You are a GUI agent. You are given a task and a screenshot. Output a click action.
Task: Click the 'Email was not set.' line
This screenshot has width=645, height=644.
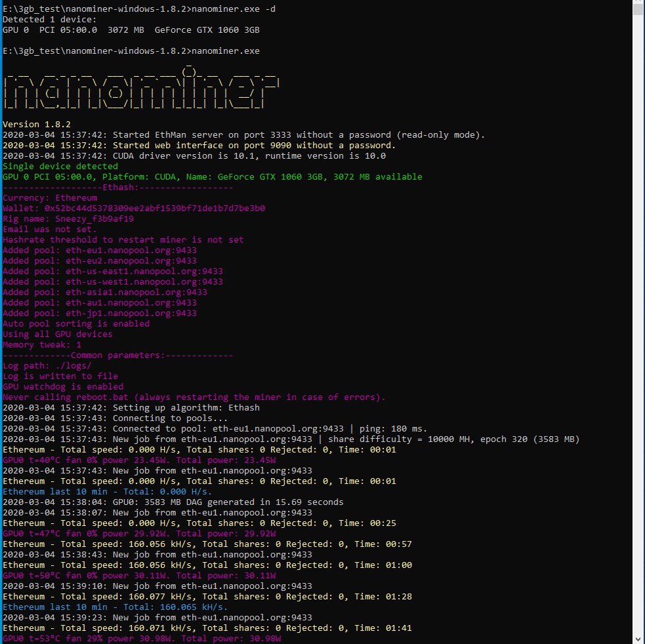click(x=49, y=229)
